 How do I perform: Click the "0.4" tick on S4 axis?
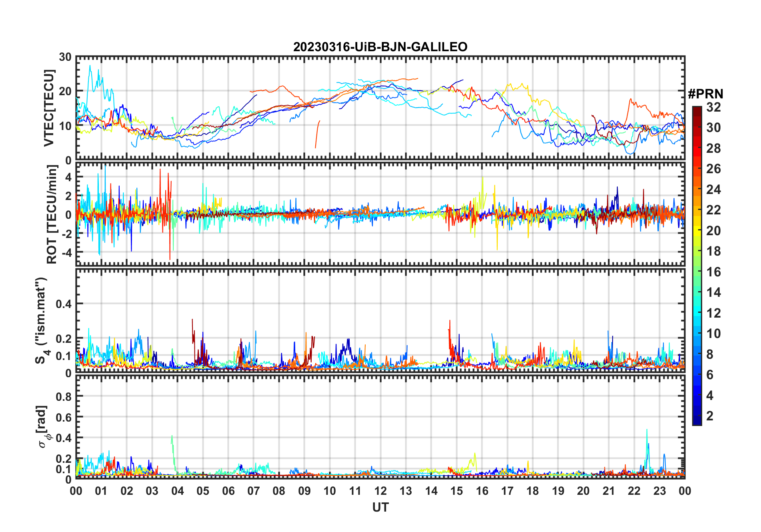point(64,304)
